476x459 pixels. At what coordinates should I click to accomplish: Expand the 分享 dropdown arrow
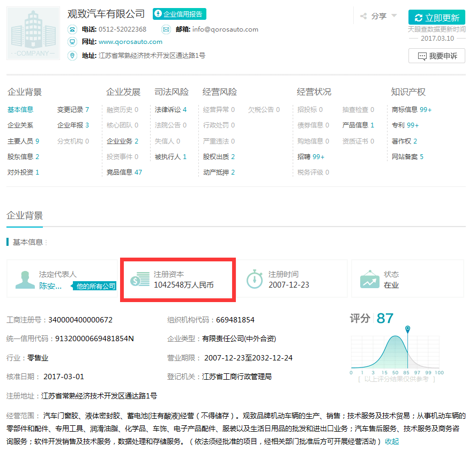click(x=394, y=16)
